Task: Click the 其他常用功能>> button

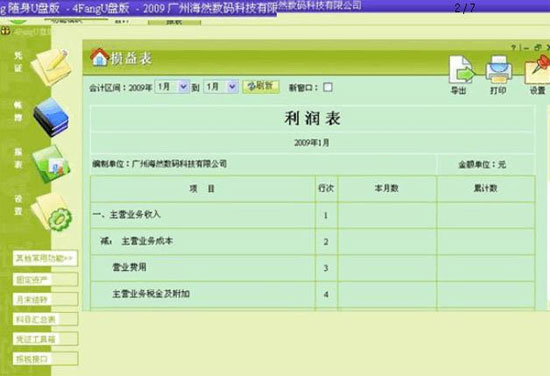Action: [x=45, y=258]
